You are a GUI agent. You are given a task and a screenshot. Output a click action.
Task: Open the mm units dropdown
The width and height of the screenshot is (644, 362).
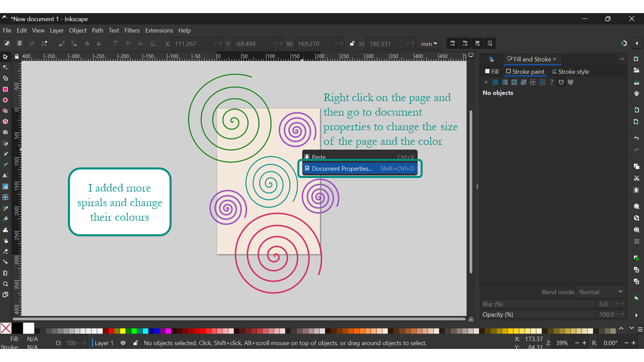pyautogui.click(x=430, y=44)
